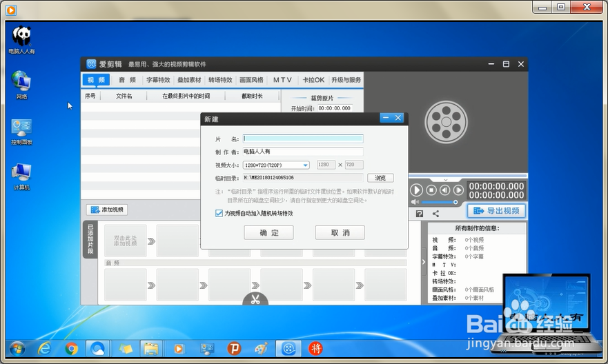
Task: Open the panda desktop icon 电脑人人有
Action: pos(21,39)
